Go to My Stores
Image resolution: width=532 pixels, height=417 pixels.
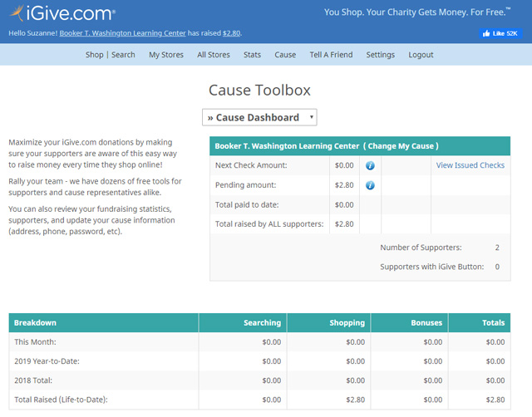[166, 55]
